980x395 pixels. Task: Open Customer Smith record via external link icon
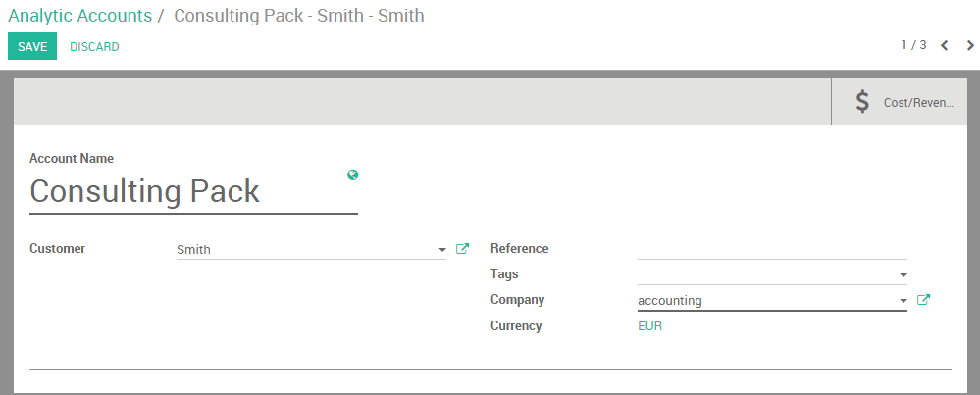point(463,249)
